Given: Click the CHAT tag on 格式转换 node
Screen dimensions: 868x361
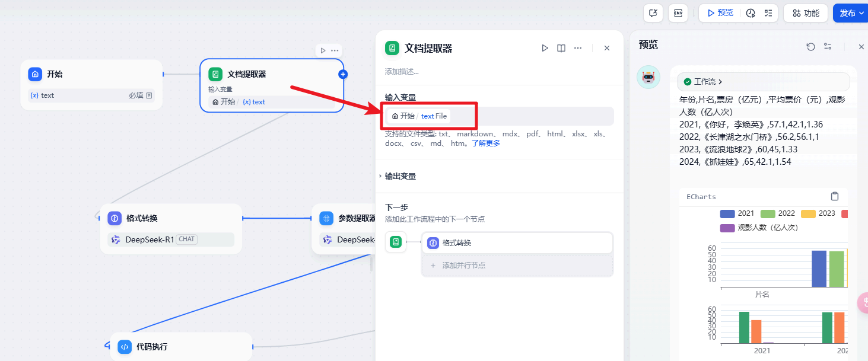Looking at the screenshot, I should coord(187,239).
